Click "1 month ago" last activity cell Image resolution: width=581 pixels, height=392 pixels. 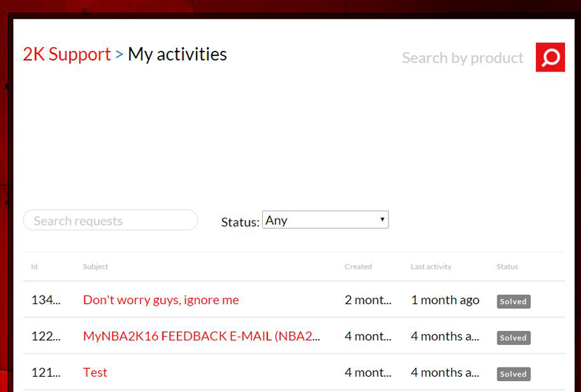(x=445, y=300)
